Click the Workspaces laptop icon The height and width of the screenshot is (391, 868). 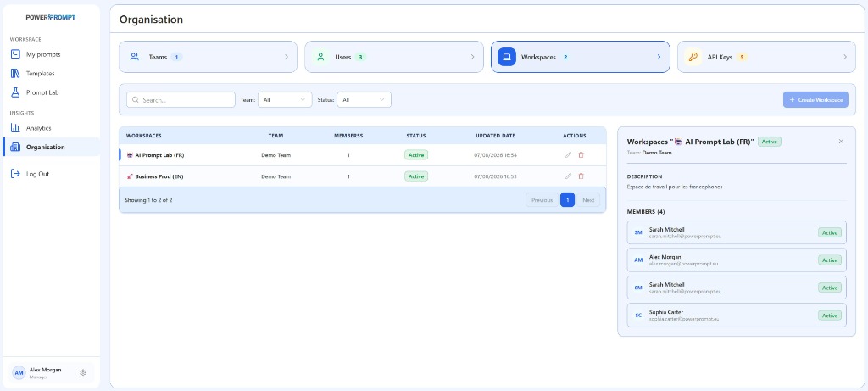click(507, 57)
